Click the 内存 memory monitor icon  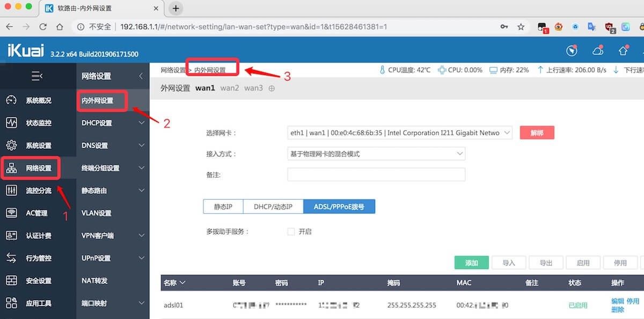click(x=493, y=70)
